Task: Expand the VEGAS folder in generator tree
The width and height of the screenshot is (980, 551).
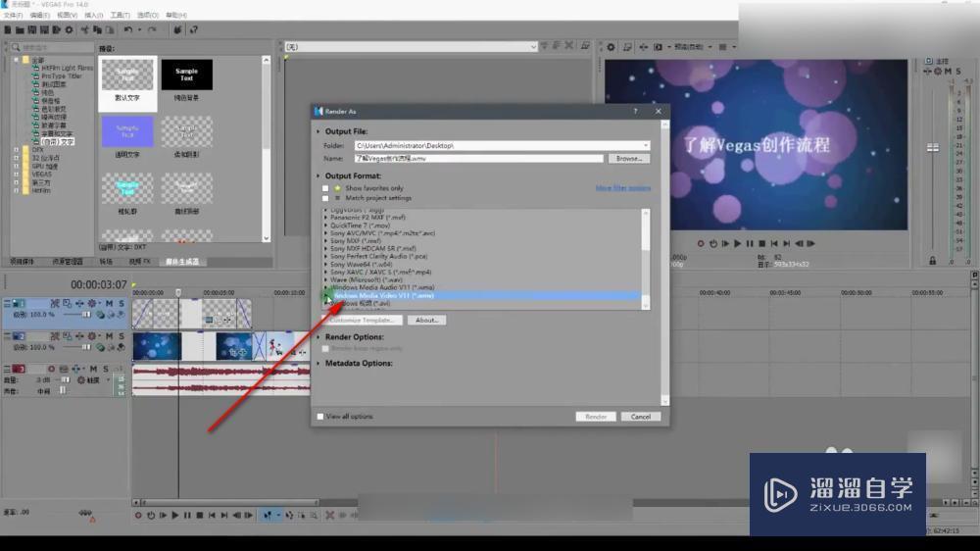Action: coord(17,175)
